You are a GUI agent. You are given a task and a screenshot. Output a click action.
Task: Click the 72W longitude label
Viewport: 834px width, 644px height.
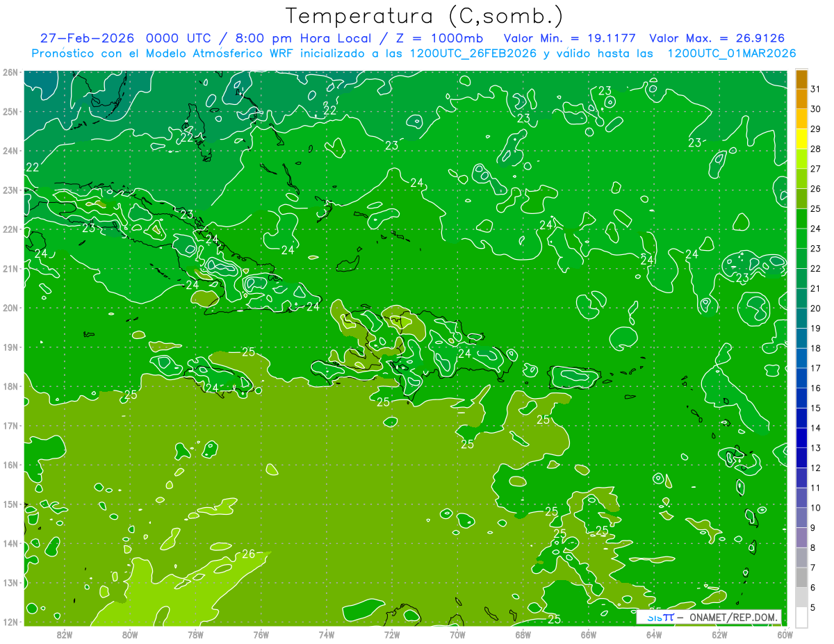(x=392, y=635)
